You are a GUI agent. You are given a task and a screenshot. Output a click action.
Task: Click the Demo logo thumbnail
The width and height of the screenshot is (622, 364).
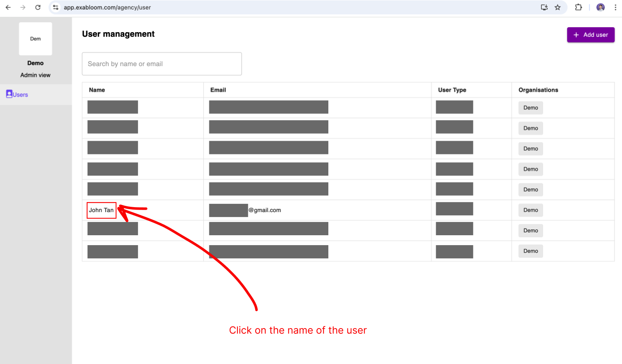(35, 38)
